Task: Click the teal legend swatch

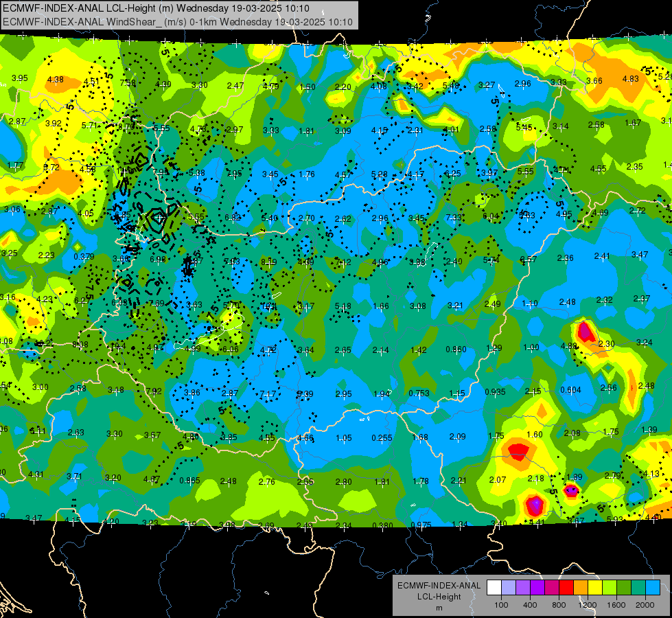Action: pos(638,588)
